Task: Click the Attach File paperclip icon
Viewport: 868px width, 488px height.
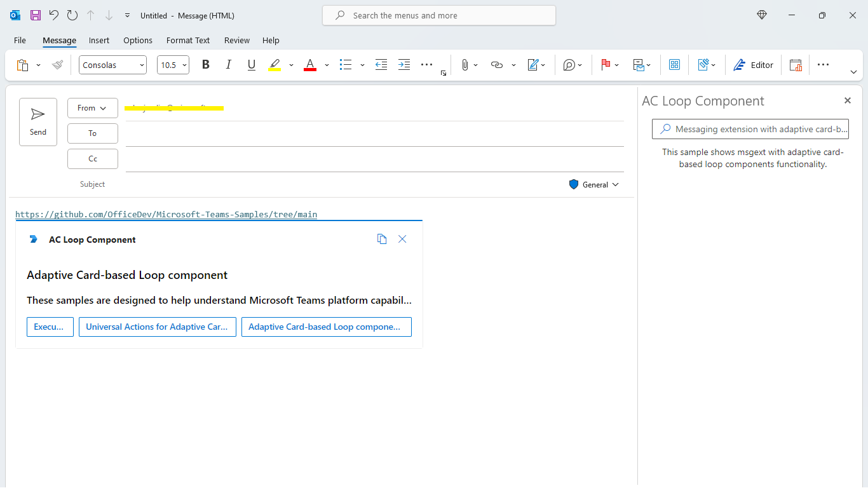Action: click(x=465, y=65)
